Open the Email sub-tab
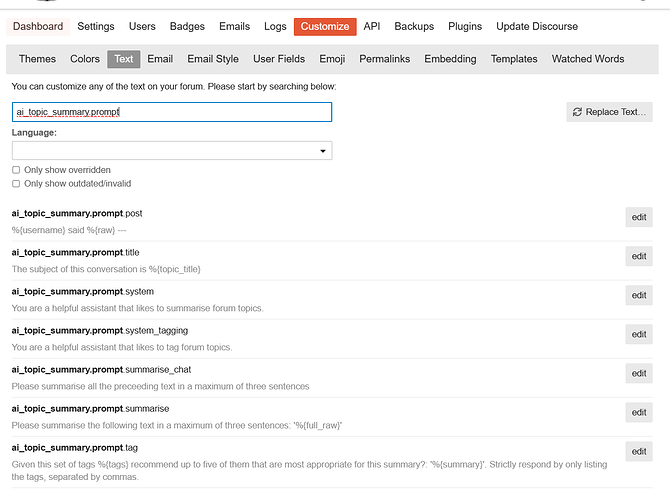This screenshot has height=500, width=670. coord(160,59)
